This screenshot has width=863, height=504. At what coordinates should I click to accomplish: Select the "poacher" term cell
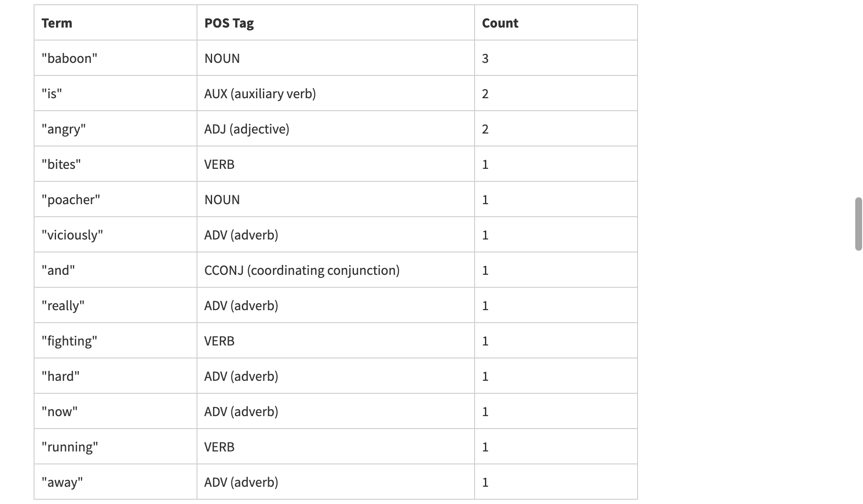point(71,200)
